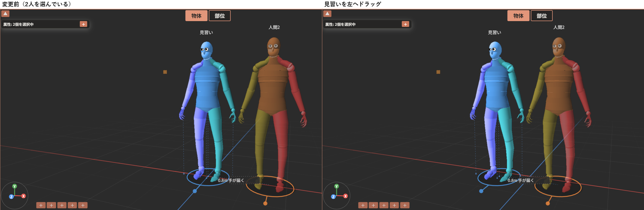This screenshot has height=210, width=644.
Task: Add attribute with plus button in 変更前 view
Action: pos(83,24)
